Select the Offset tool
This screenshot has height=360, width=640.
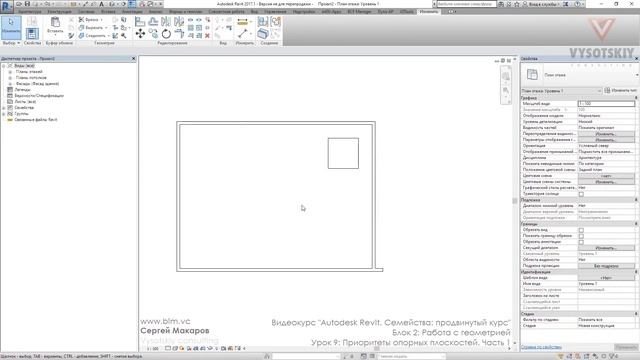(153, 22)
